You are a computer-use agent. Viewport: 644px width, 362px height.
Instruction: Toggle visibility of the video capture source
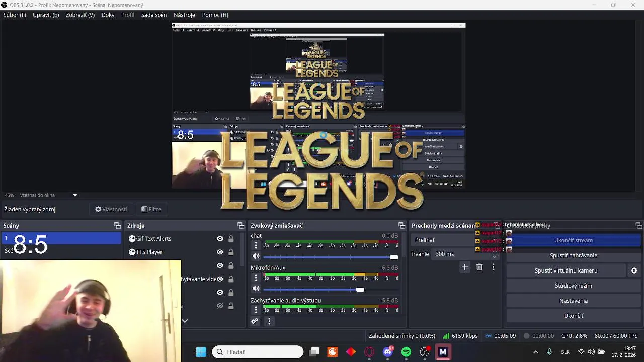[x=220, y=279]
